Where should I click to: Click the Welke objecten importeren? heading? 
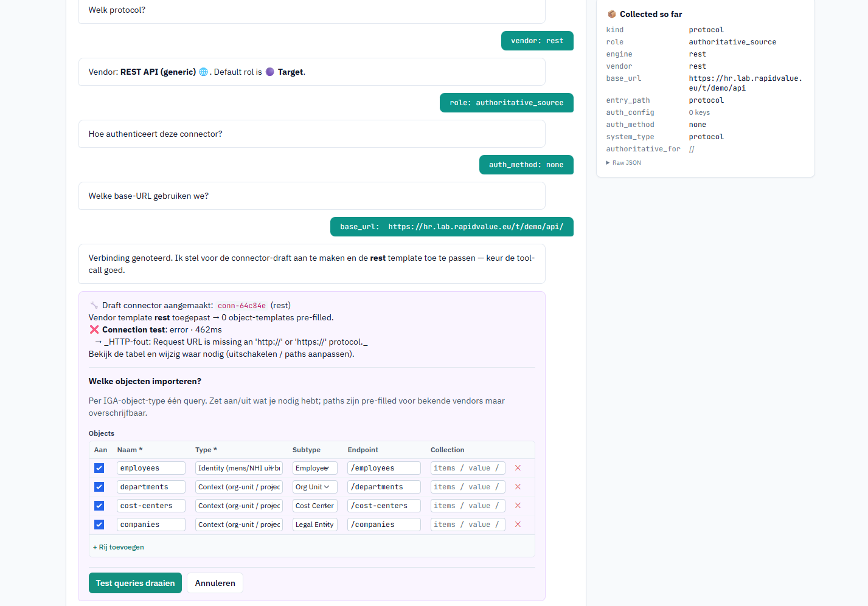[x=145, y=381]
